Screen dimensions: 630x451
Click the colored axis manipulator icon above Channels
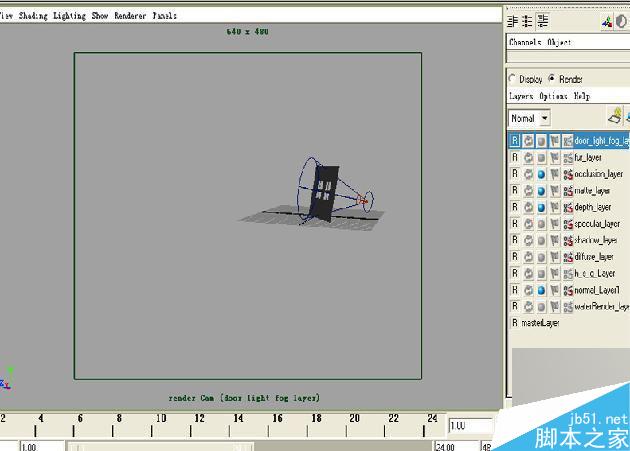pos(607,22)
